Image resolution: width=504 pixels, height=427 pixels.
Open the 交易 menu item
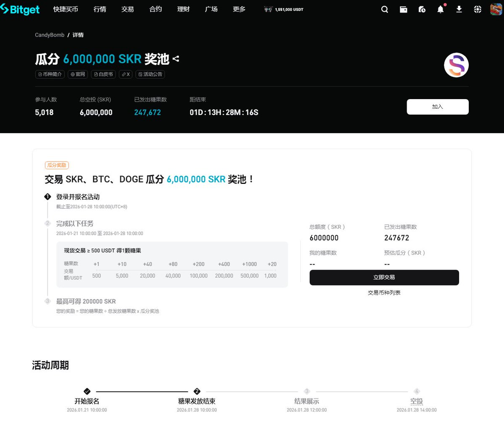pyautogui.click(x=128, y=9)
